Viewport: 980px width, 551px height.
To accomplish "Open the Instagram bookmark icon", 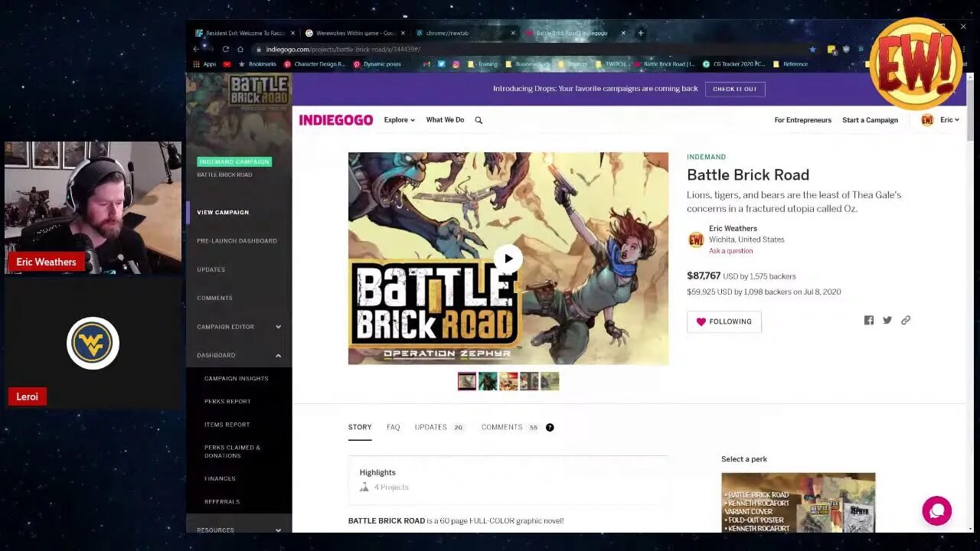I will (456, 64).
